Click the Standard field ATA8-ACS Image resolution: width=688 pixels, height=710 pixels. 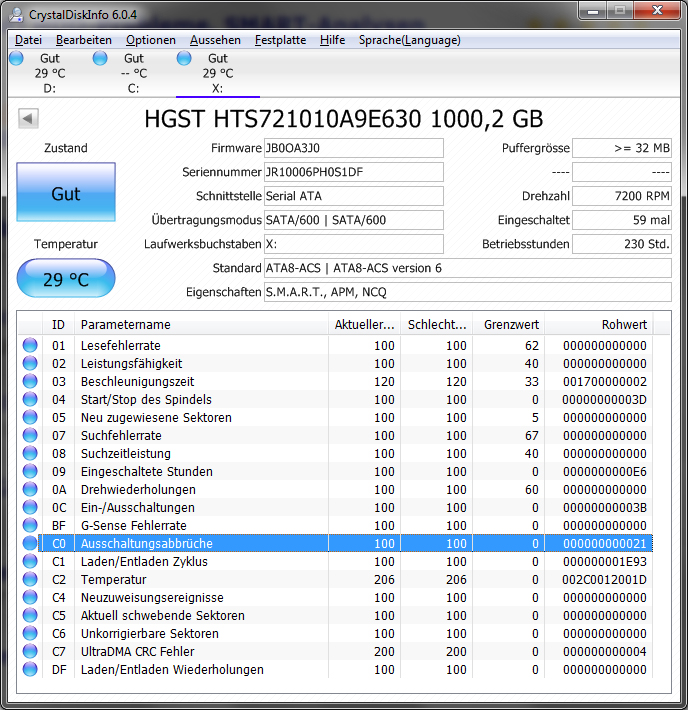coord(468,268)
